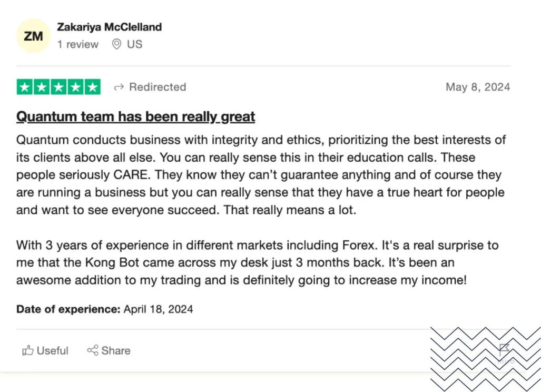This screenshot has width=541, height=392.
Task: Open the "Quantum team has been really great" title
Action: [x=135, y=116]
